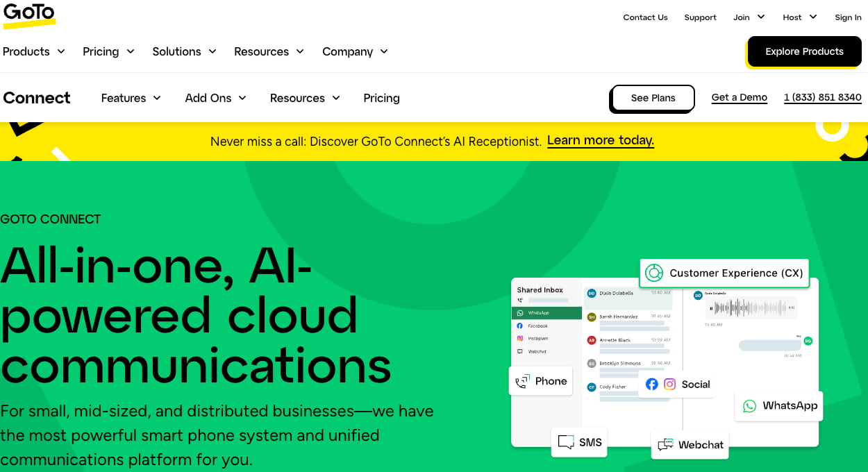This screenshot has width=868, height=472.
Task: Open the Contact Us link
Action: (645, 17)
